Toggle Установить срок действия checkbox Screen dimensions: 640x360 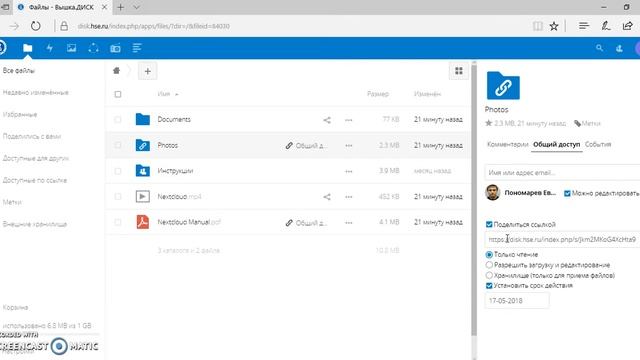click(489, 286)
